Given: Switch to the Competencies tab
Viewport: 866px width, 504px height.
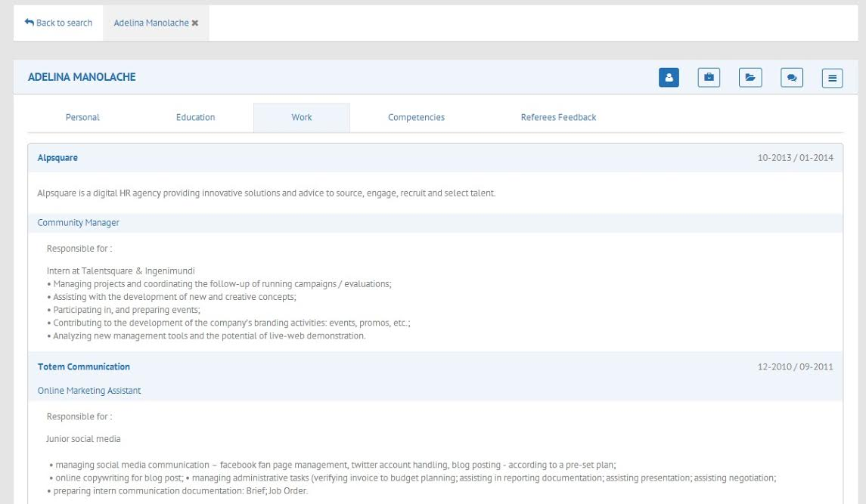Looking at the screenshot, I should coord(416,117).
